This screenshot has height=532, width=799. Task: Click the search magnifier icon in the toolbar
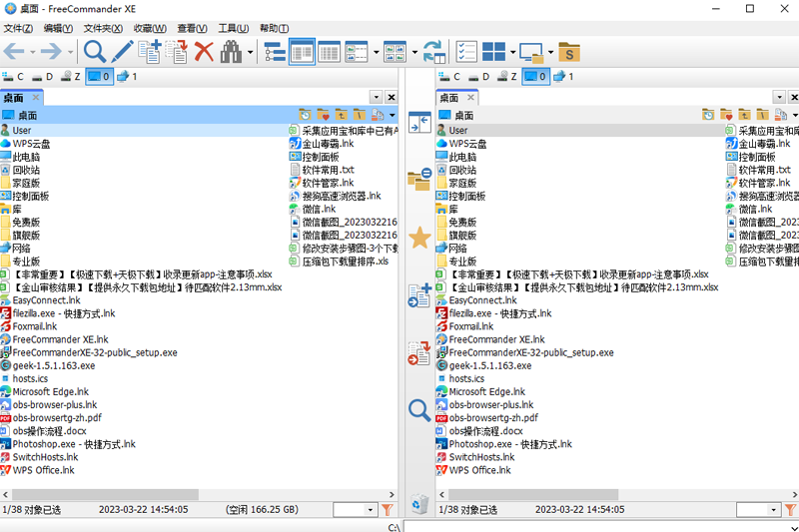94,52
